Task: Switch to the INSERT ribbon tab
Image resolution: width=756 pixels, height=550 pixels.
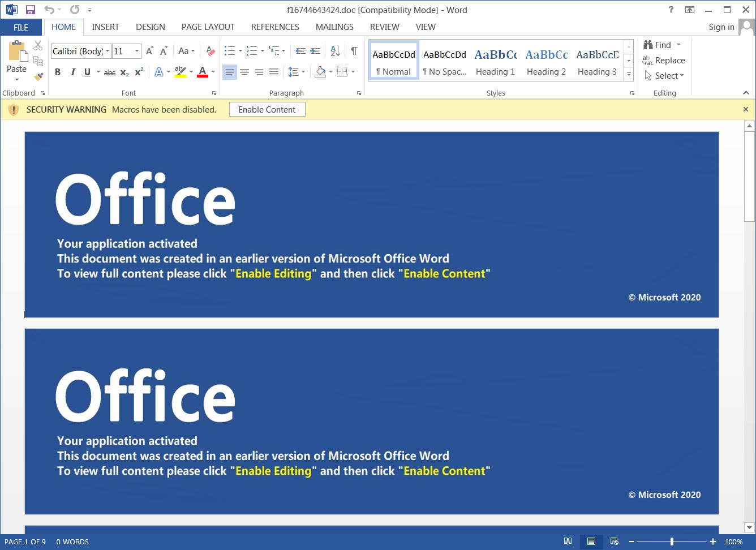Action: click(x=105, y=27)
